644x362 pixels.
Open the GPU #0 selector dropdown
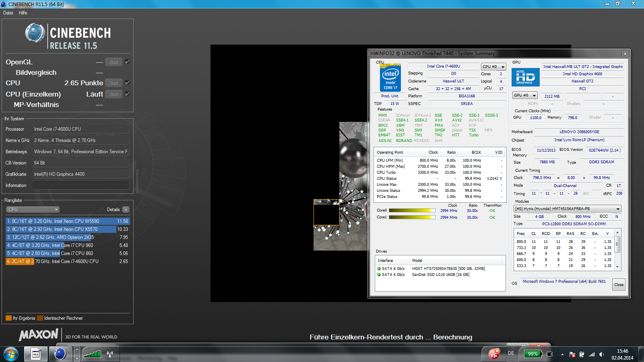pyautogui.click(x=525, y=95)
